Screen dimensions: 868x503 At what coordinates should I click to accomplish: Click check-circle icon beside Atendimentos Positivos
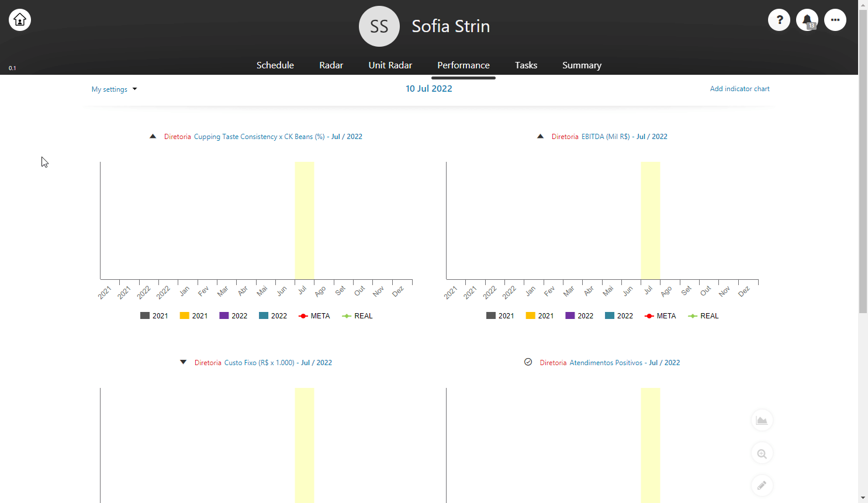[528, 362]
